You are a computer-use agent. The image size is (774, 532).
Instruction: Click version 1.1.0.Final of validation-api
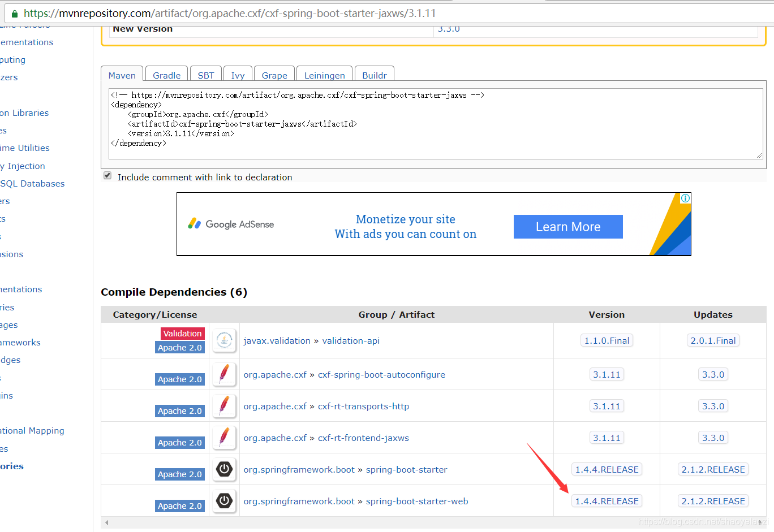pyautogui.click(x=607, y=340)
